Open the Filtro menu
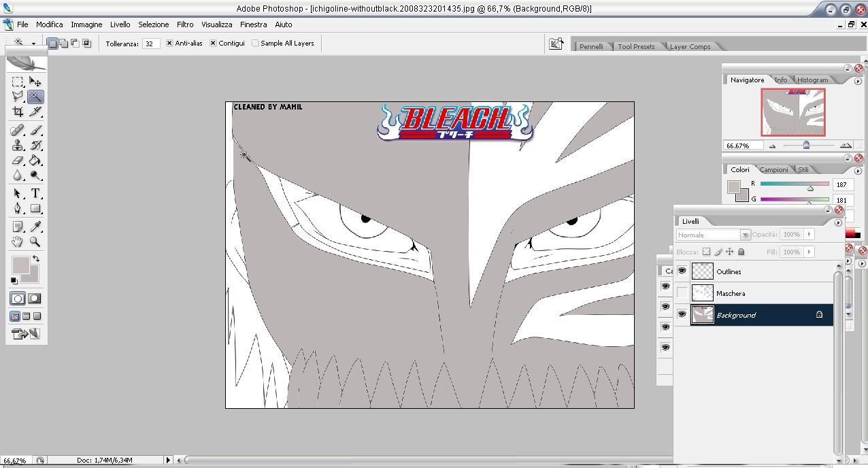Screen dimensions: 868x468 click(185, 24)
